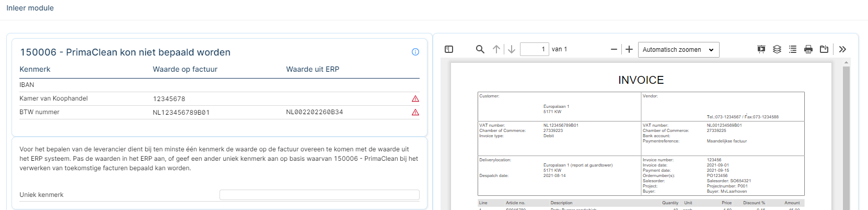This screenshot has height=210, width=868.
Task: Click the IBAN row label
Action: pyautogui.click(x=27, y=85)
